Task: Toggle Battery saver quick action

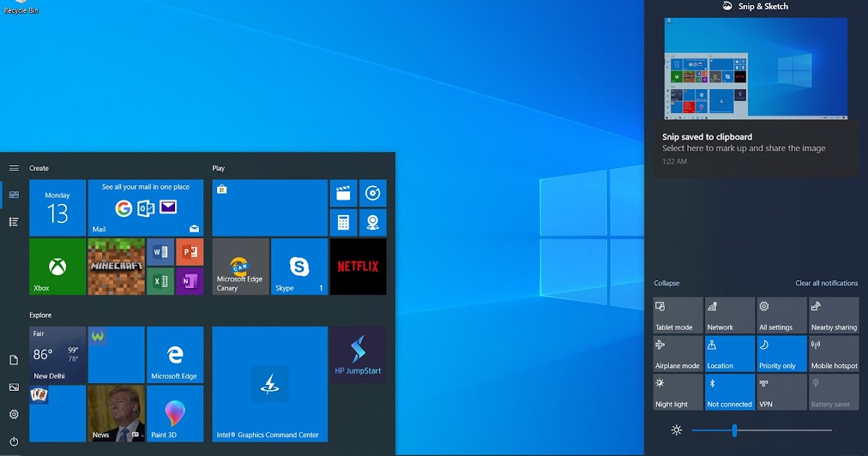Action: click(x=834, y=392)
